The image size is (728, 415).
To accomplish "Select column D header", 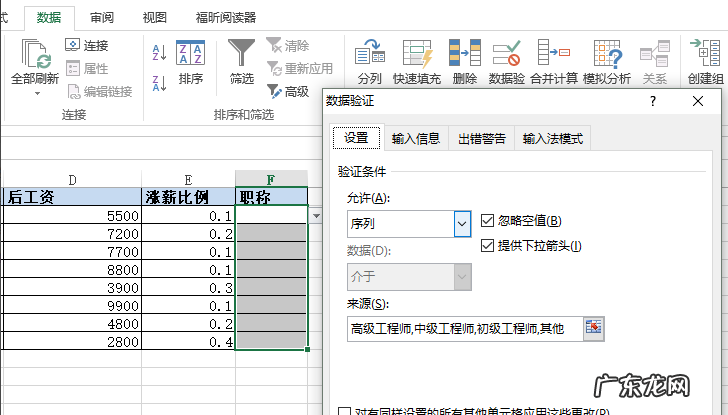I will [72, 180].
